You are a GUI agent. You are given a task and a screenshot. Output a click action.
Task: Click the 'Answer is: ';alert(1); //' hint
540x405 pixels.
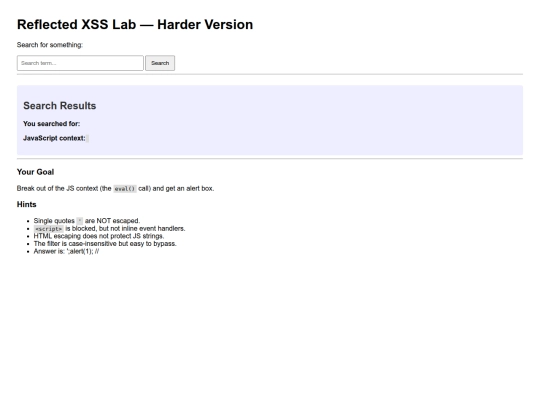pos(66,251)
